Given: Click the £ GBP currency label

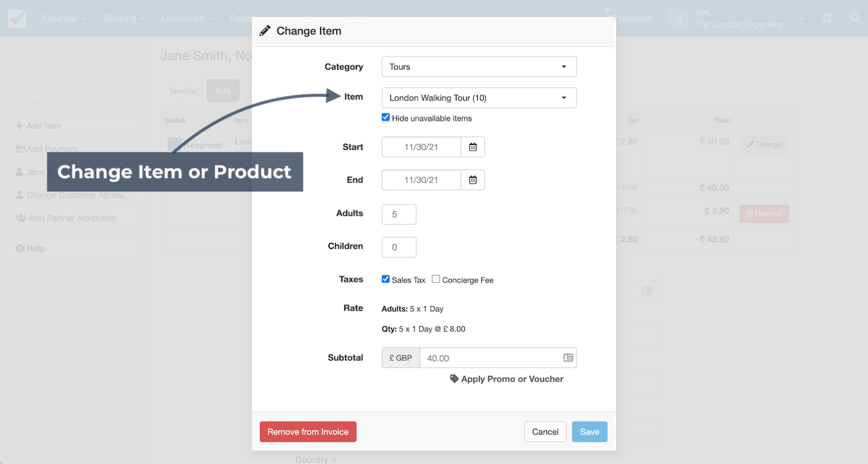Looking at the screenshot, I should [401, 358].
